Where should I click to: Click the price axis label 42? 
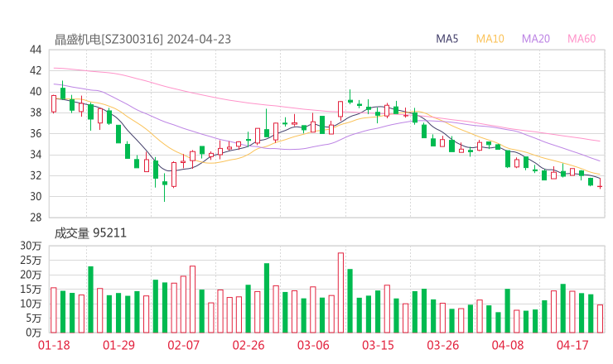click(x=36, y=70)
